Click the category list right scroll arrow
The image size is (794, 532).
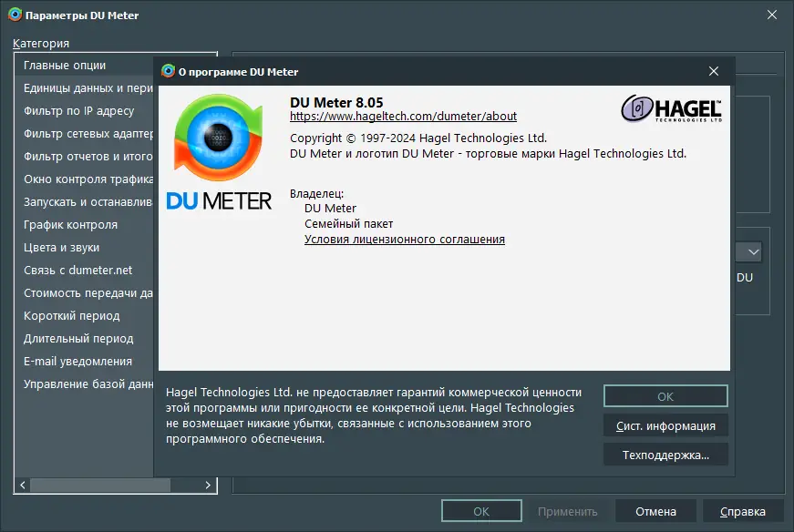208,485
